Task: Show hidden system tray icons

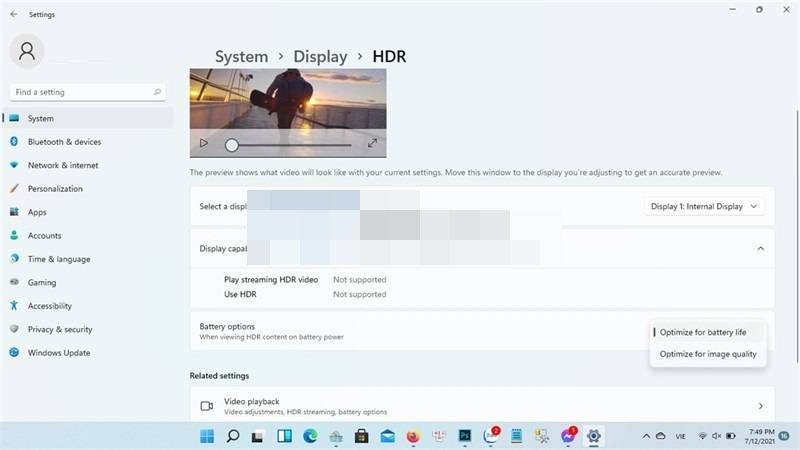Action: click(646, 436)
